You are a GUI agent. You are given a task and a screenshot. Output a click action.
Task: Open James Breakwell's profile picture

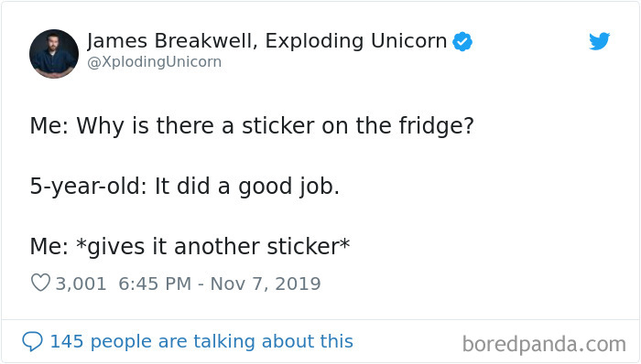54,53
